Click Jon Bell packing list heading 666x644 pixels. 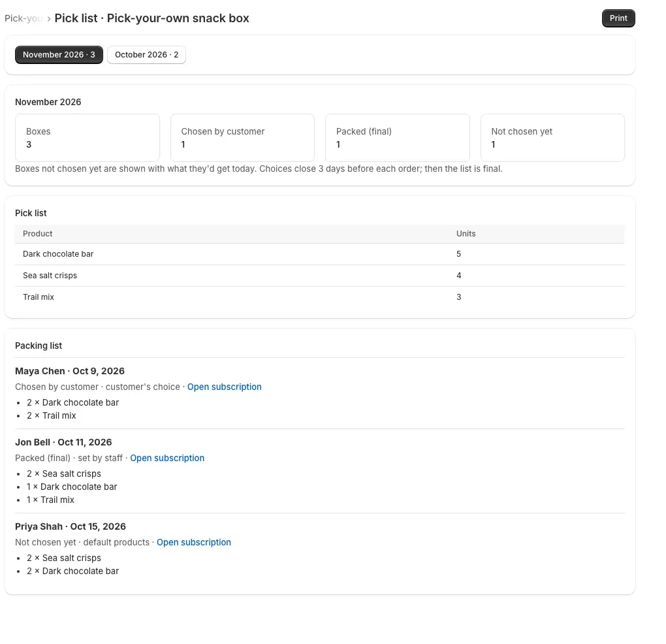63,442
